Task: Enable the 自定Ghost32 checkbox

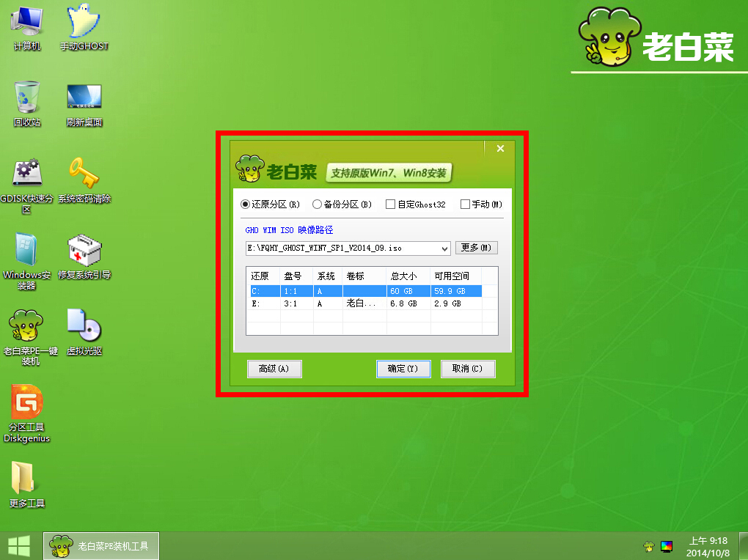Action: [x=415, y=205]
